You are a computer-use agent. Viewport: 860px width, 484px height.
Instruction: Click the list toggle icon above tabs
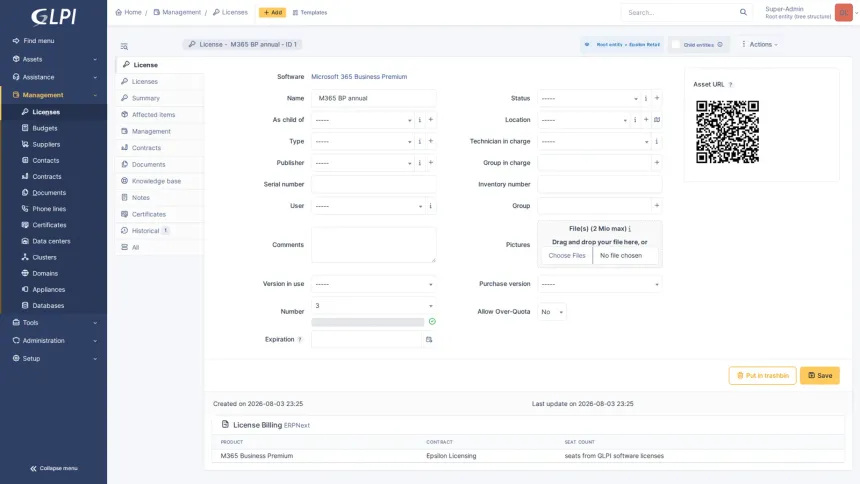[125, 47]
